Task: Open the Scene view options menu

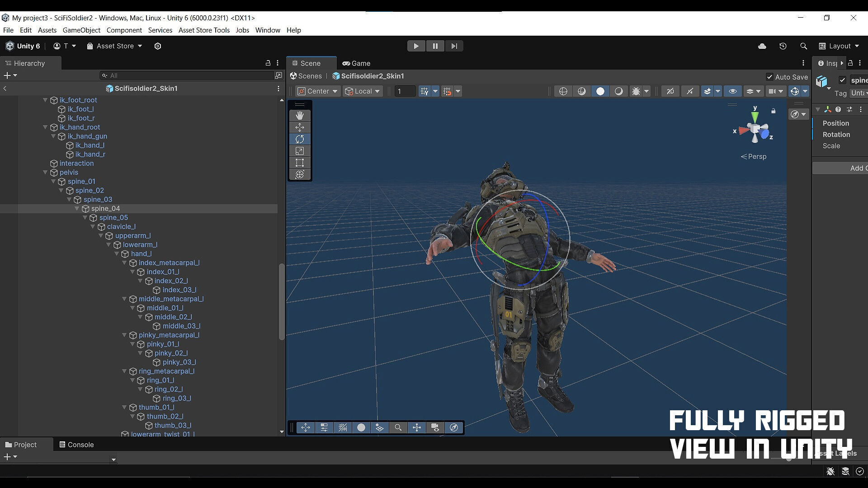Action: (x=803, y=63)
